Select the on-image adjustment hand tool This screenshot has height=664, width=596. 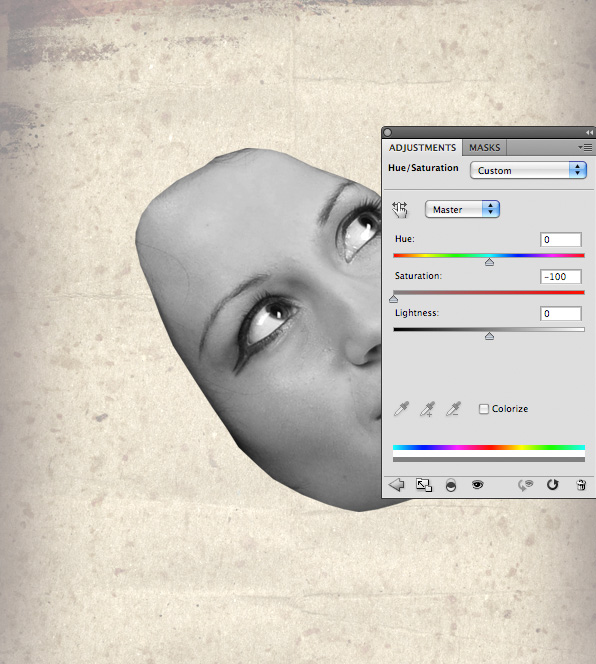(x=399, y=210)
